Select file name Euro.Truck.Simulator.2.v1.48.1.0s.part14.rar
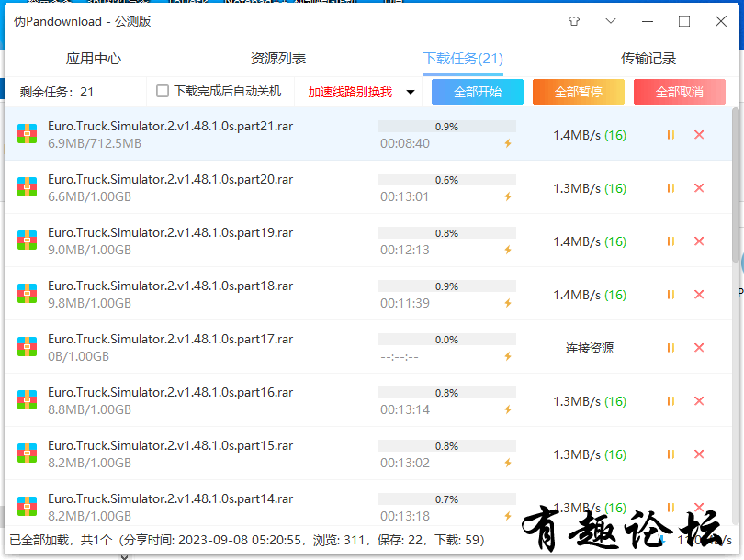The width and height of the screenshot is (744, 560). [170, 498]
